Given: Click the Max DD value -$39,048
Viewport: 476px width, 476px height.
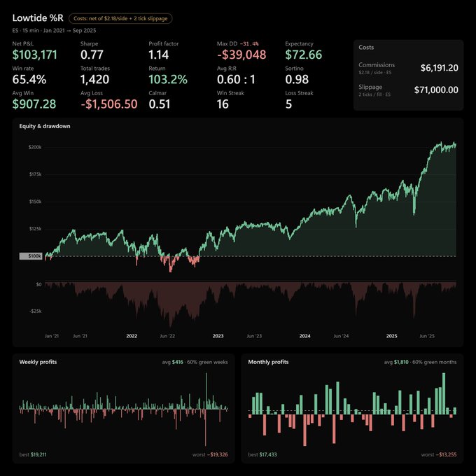Looking at the screenshot, I should click(241, 55).
